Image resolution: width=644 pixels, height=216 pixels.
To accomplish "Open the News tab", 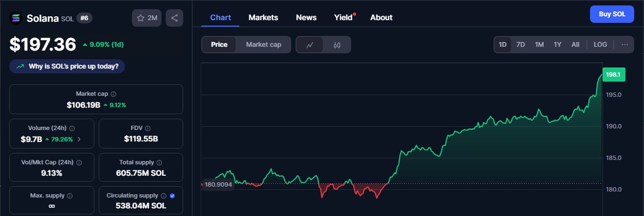I will click(306, 17).
